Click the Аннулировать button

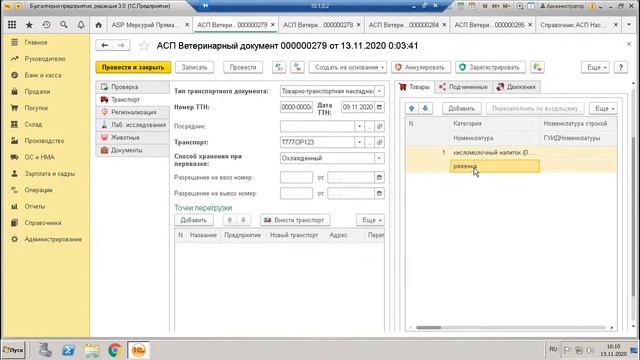point(421,67)
